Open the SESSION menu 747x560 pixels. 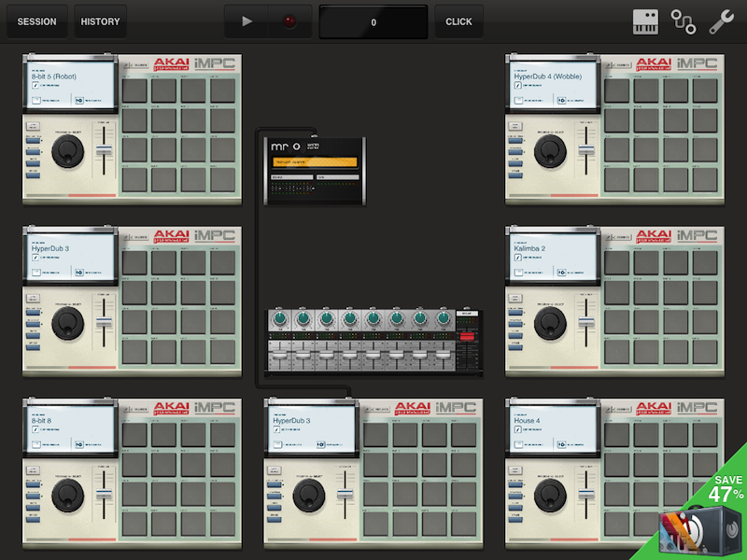point(36,21)
